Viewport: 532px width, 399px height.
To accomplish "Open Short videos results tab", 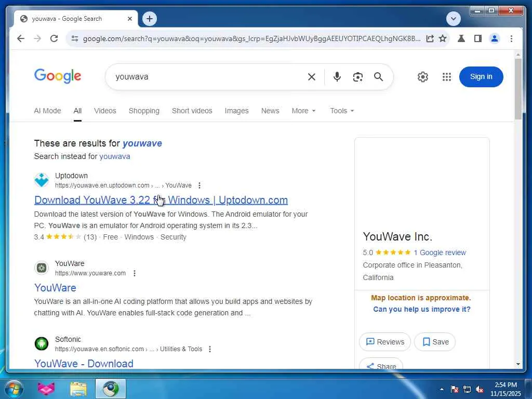I will [192, 111].
